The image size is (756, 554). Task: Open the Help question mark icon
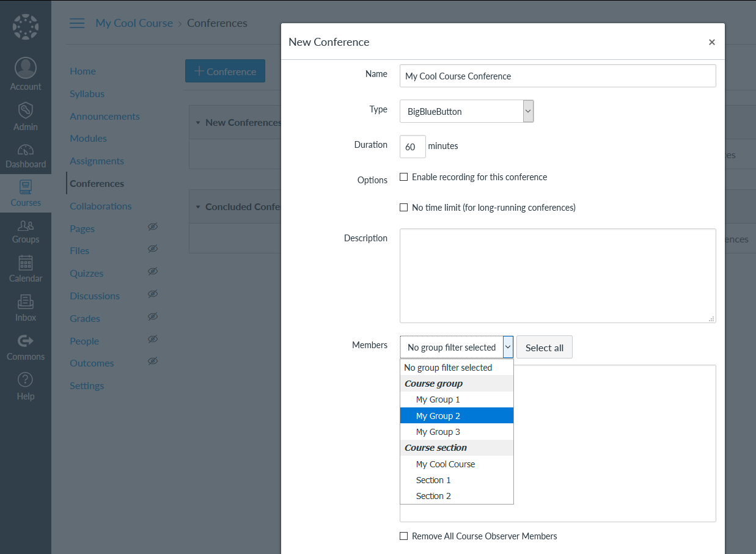pyautogui.click(x=26, y=379)
